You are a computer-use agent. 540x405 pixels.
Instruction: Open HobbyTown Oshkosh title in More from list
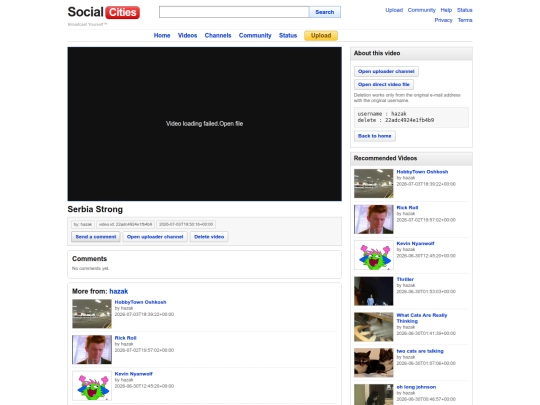click(141, 302)
